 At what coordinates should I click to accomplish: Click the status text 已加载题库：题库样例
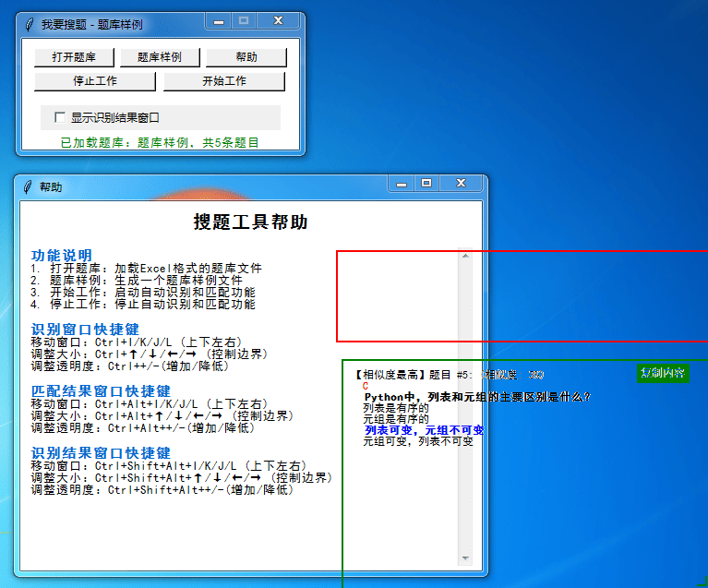click(160, 143)
